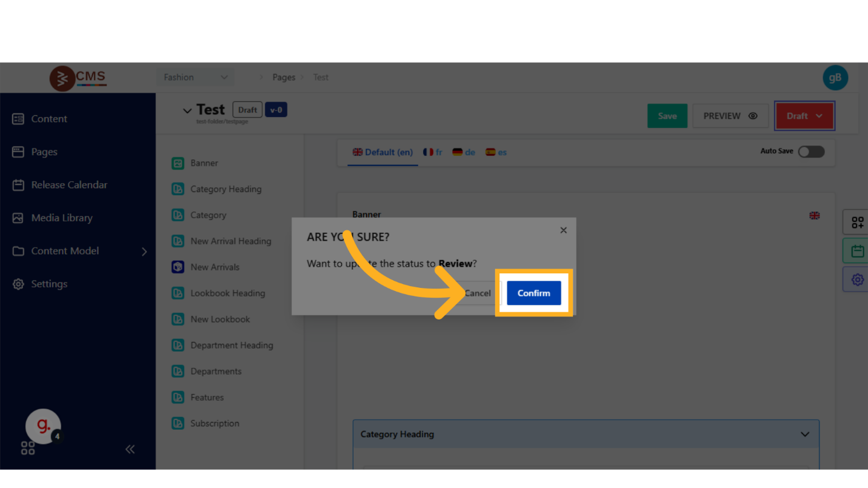This screenshot has width=868, height=488.
Task: Open the page settings gear on right panel
Action: 857,279
